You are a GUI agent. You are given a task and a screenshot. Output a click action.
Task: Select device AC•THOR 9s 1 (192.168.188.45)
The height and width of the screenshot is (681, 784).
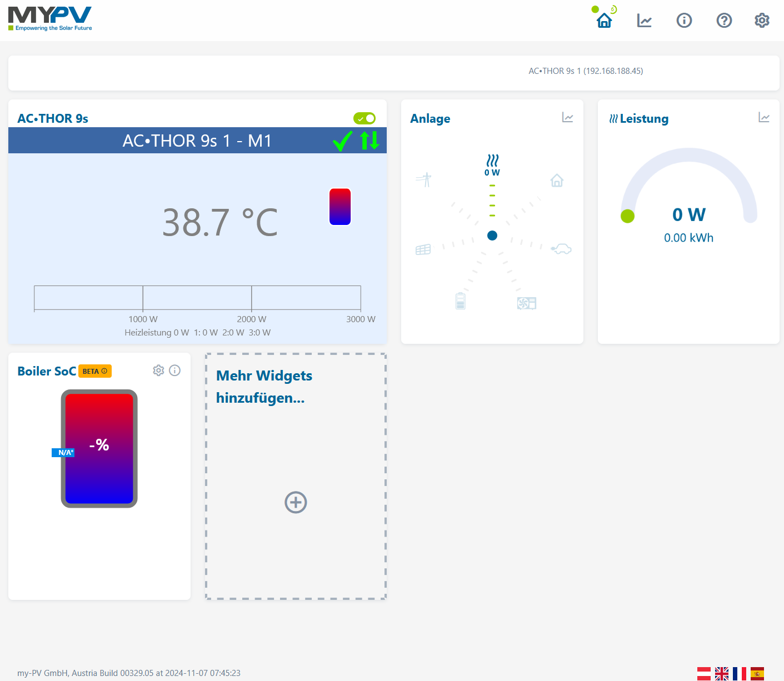point(586,71)
